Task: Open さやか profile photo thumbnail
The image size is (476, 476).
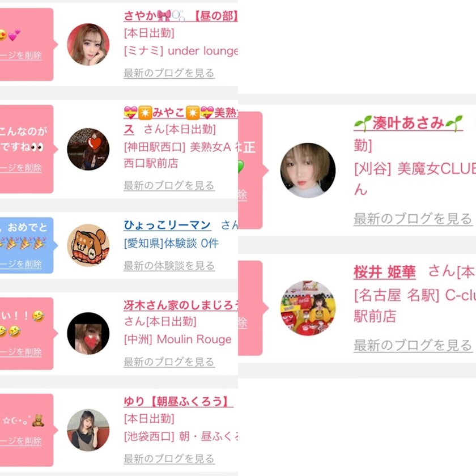Action: point(88,44)
